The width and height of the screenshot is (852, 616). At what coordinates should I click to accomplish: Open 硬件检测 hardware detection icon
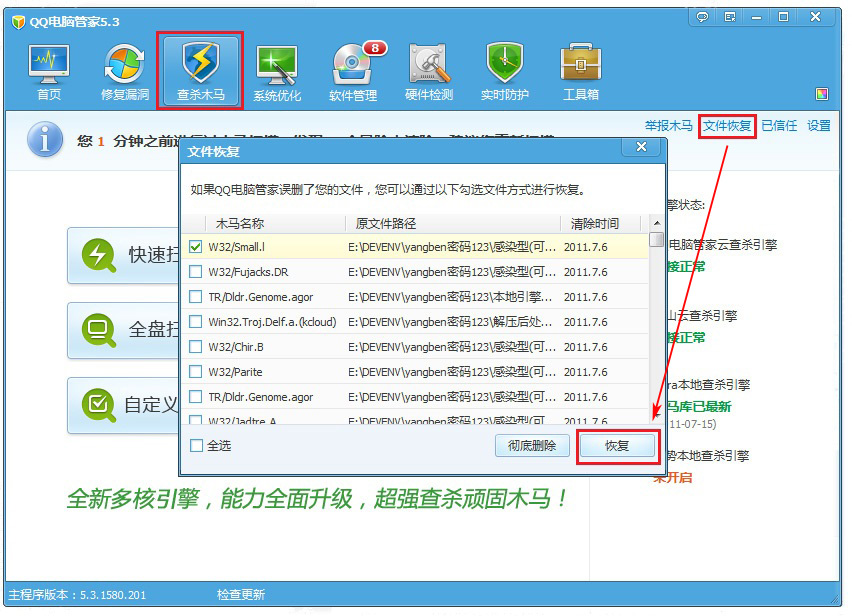429,71
